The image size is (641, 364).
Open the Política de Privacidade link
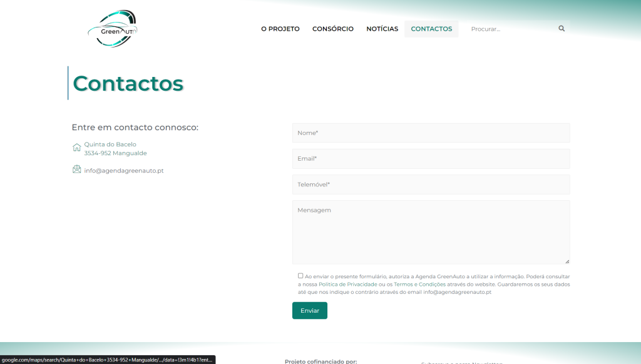coord(347,284)
